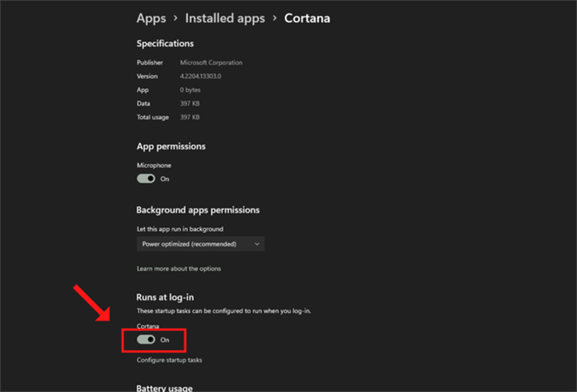Click the Specifications heading
Image resolution: width=577 pixels, height=392 pixels.
click(165, 44)
